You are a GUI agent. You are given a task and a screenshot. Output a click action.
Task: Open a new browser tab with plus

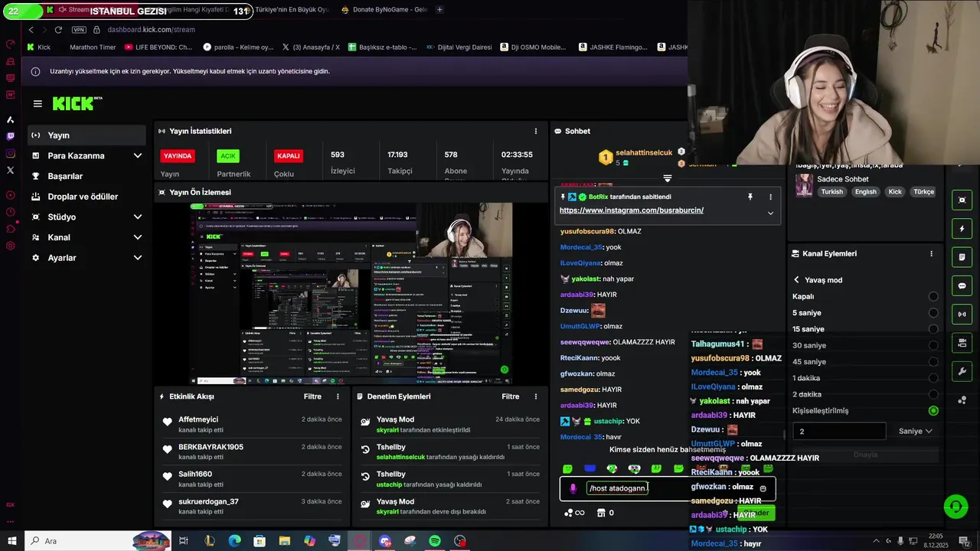point(439,10)
